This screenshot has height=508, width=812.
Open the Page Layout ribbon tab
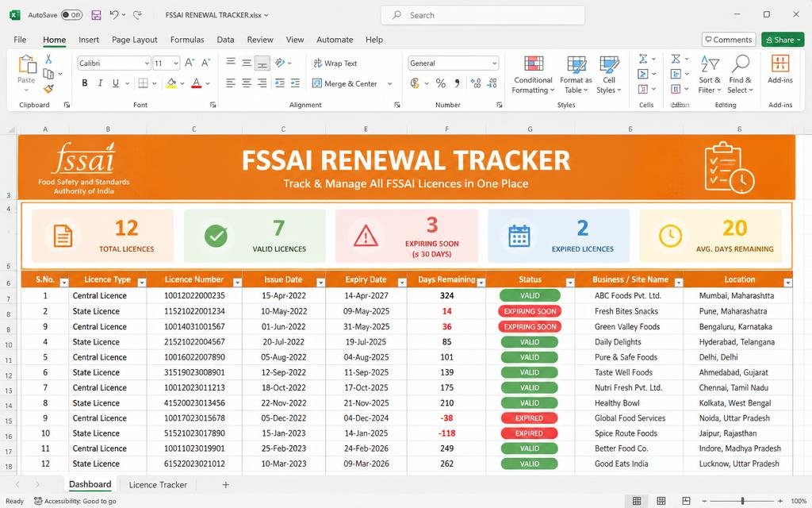[135, 40]
